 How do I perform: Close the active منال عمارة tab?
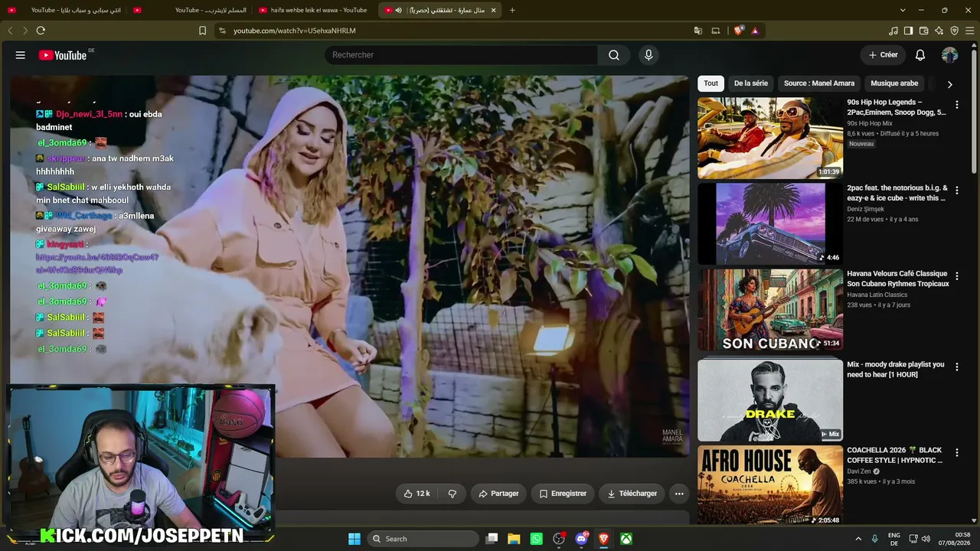493,10
